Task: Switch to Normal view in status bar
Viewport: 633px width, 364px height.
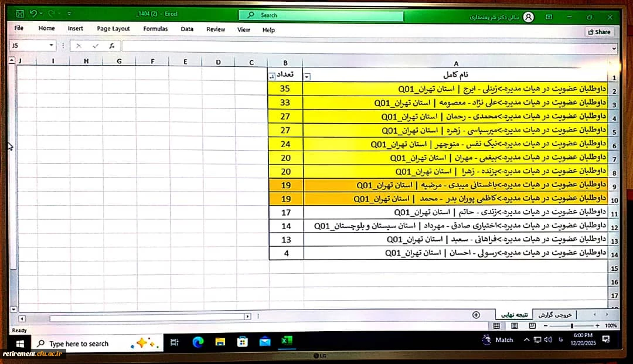Action: 496,325
